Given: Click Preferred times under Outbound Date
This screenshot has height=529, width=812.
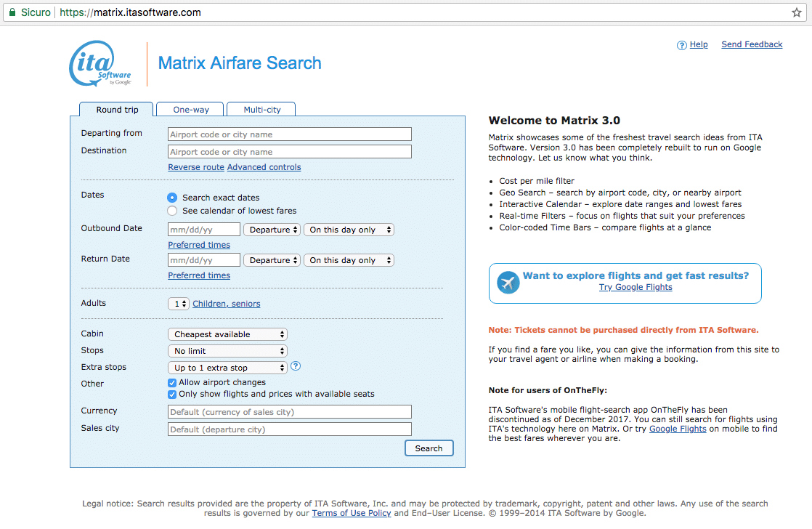Looking at the screenshot, I should coord(199,245).
